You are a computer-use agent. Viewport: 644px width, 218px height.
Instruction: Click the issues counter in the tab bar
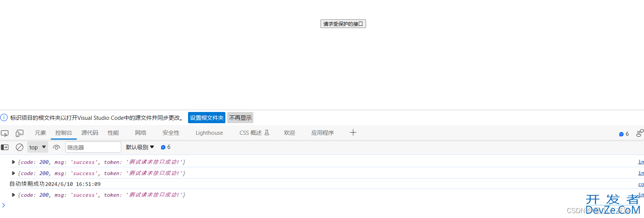[x=624, y=134]
